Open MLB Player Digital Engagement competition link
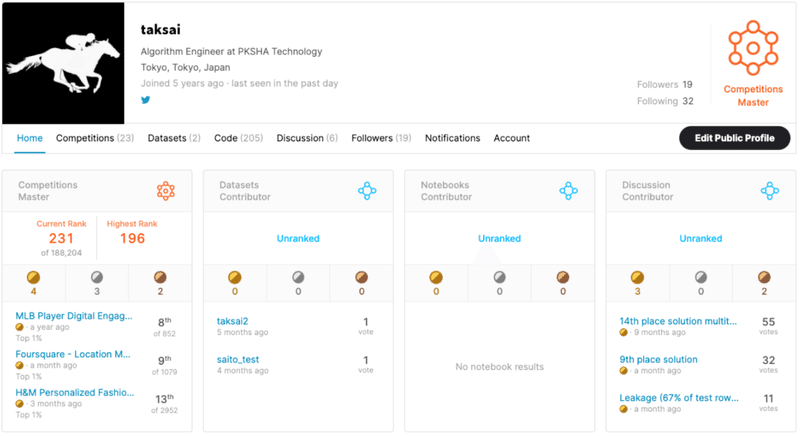 click(x=73, y=316)
